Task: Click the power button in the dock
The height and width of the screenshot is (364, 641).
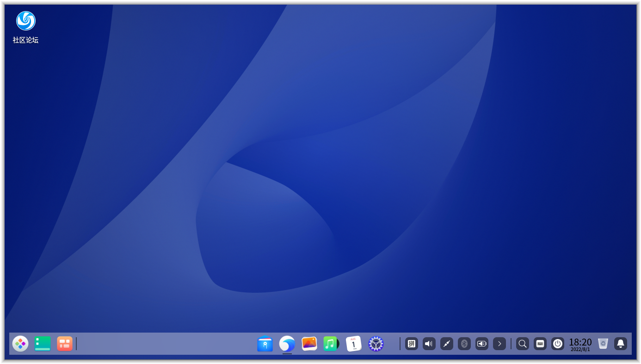Action: pyautogui.click(x=558, y=344)
